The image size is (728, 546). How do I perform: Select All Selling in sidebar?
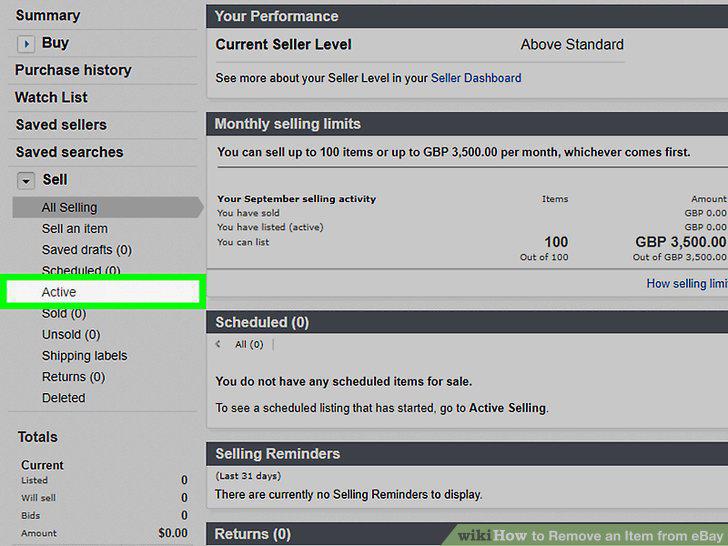pyautogui.click(x=107, y=208)
